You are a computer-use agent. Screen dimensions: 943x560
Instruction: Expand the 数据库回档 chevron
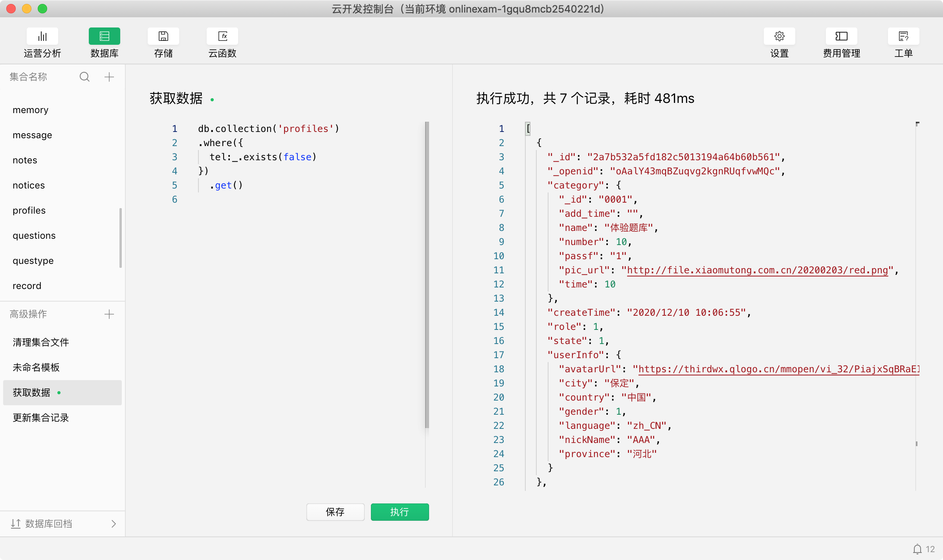coord(114,523)
